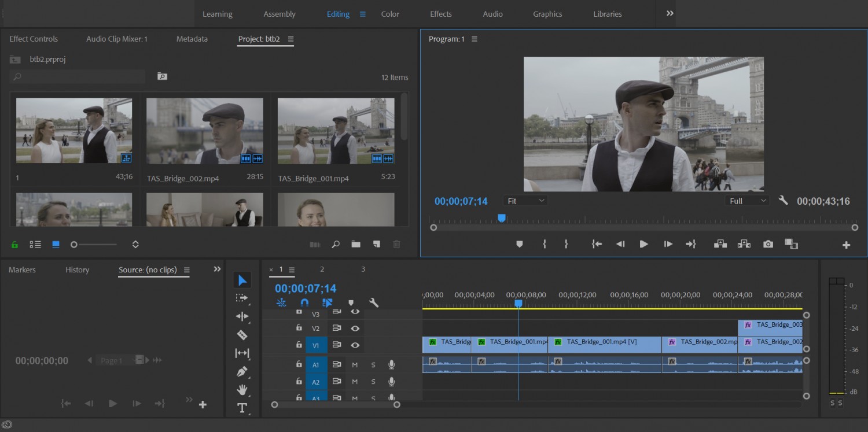Image resolution: width=868 pixels, height=432 pixels.
Task: Click the Program monitor playhead marker
Action: tap(502, 218)
